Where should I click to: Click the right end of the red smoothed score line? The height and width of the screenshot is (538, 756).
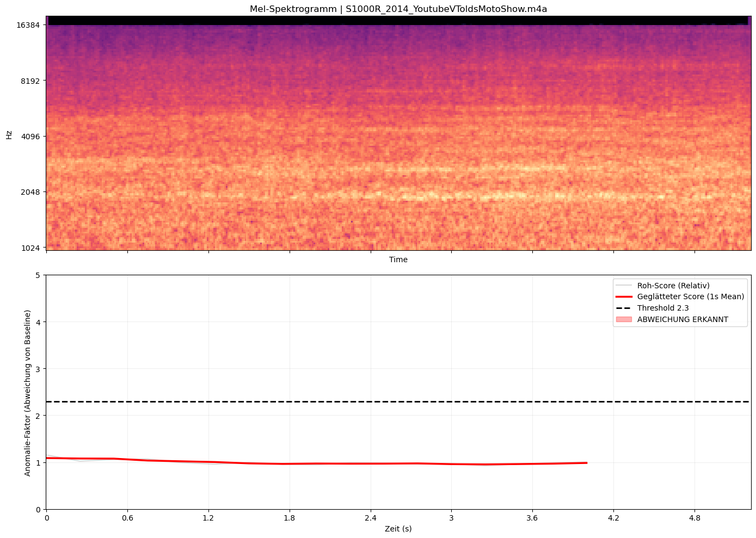point(586,463)
